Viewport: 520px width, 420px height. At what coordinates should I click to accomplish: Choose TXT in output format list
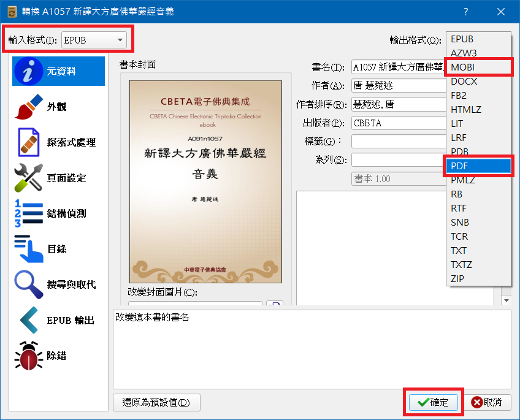point(478,250)
